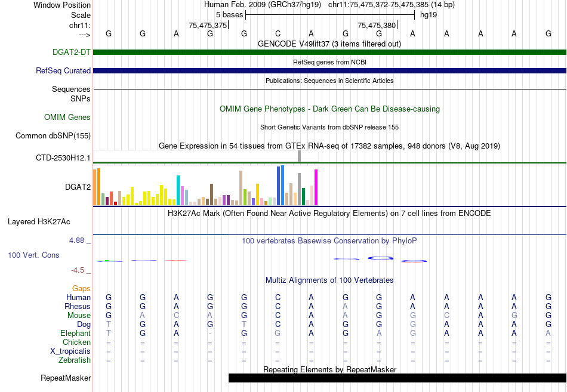The image size is (567, 392).
Task: Click the hg19 label beside scale bar
Action: 429,15
